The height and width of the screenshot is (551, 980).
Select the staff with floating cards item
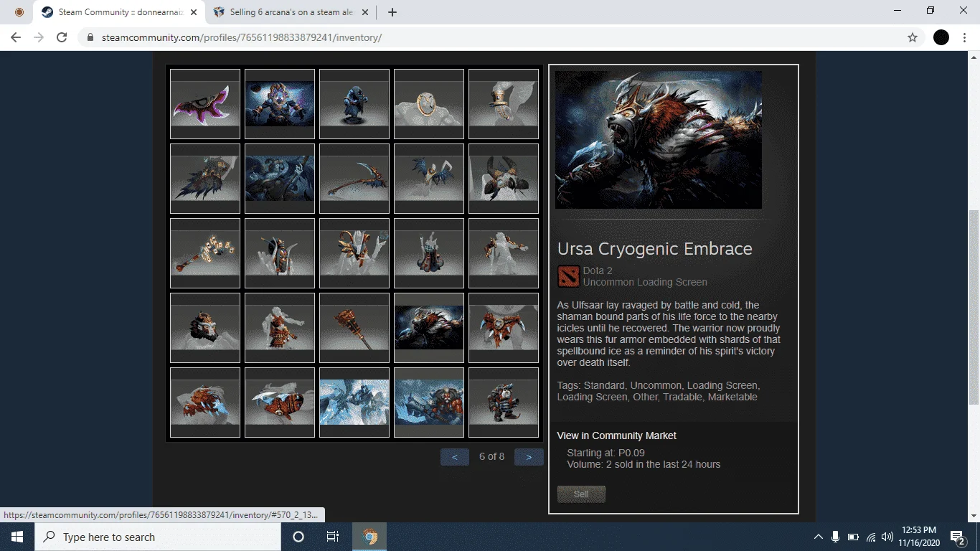coord(205,253)
